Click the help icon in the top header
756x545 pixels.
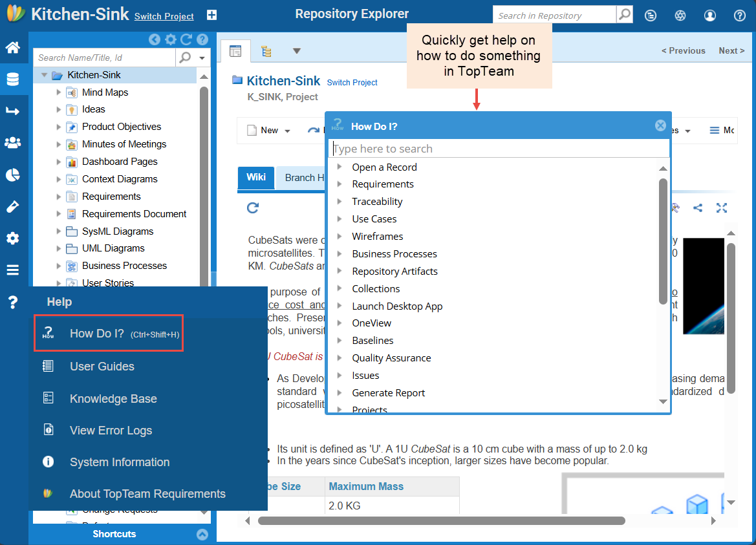(740, 16)
